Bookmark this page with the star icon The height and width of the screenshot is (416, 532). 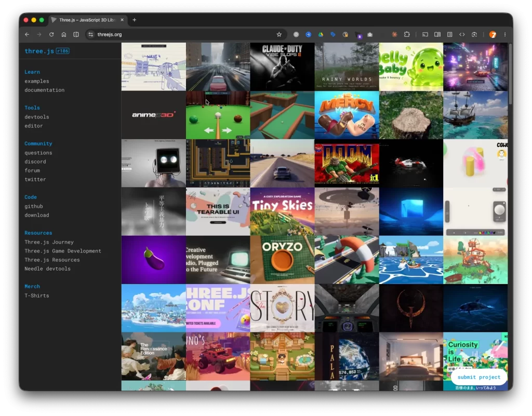tap(279, 34)
